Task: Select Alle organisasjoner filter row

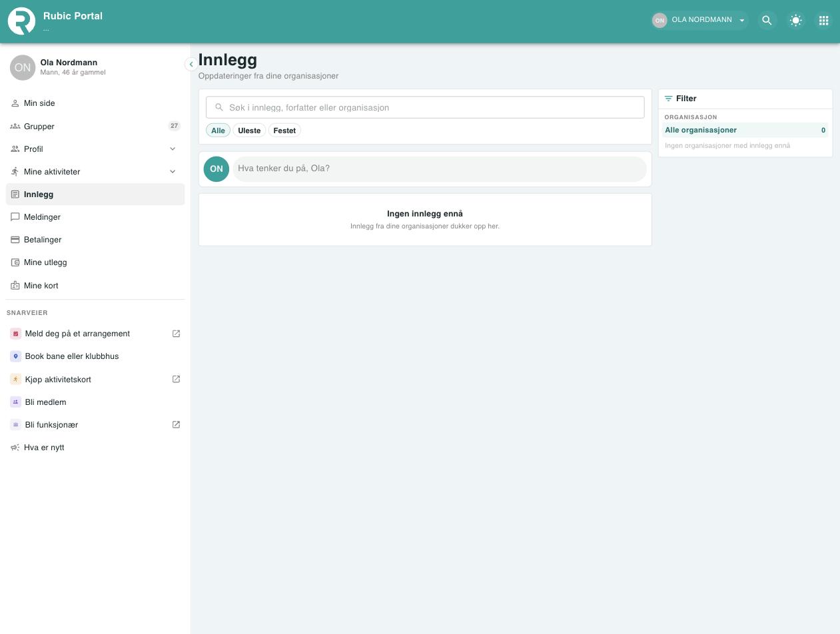Action: point(745,130)
